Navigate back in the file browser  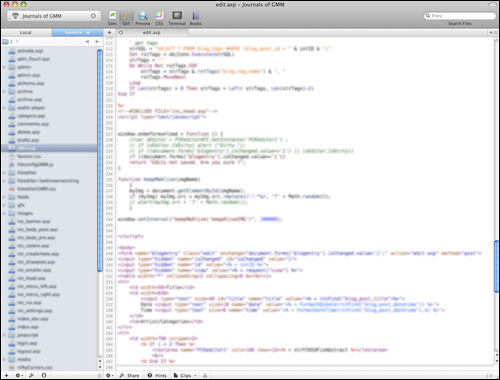pyautogui.click(x=87, y=41)
